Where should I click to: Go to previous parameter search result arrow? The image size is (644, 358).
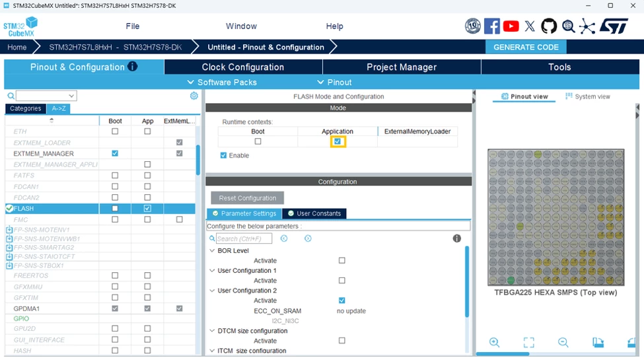coord(284,238)
